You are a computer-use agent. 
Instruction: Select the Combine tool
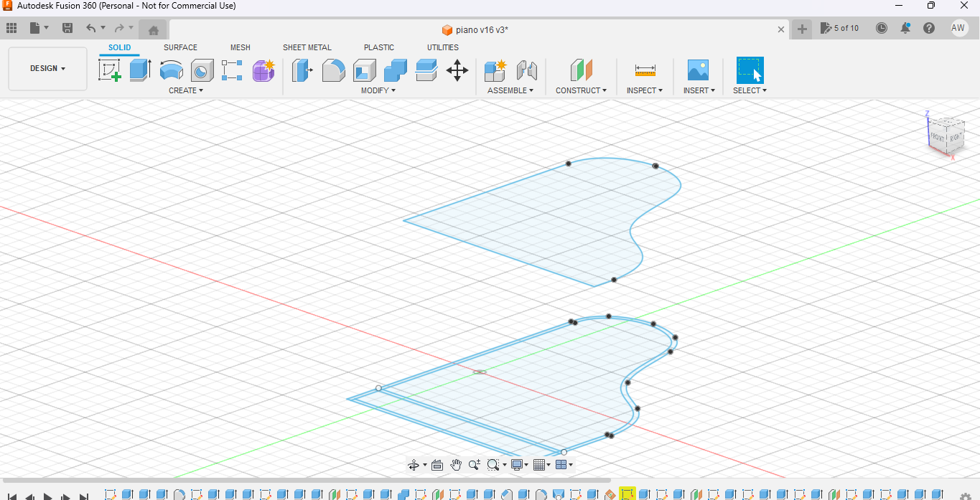[x=395, y=70]
